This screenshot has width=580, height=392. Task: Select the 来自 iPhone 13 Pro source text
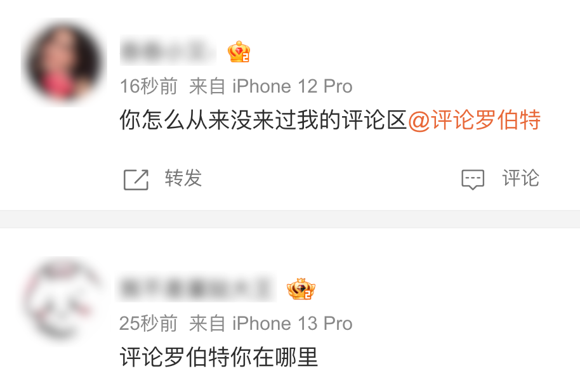coord(271,323)
